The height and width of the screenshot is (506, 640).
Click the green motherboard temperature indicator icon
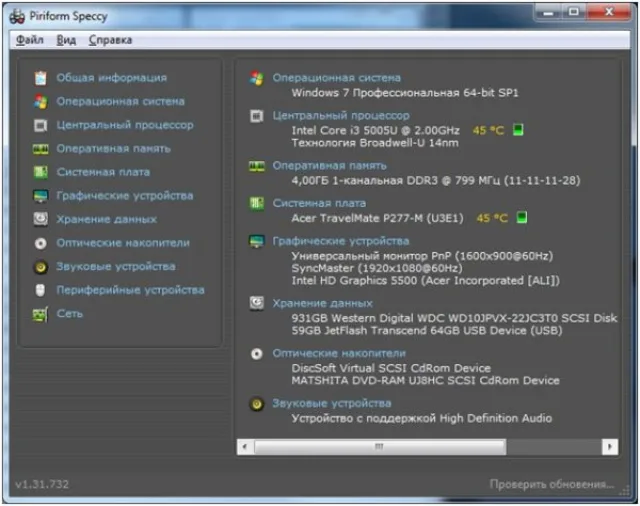pos(522,217)
